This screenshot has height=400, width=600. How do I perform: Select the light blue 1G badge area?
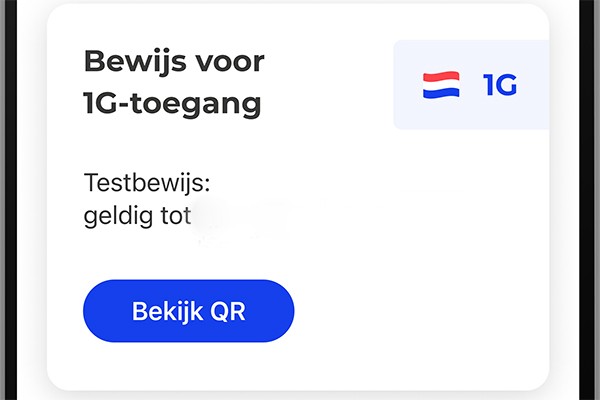pos(471,85)
